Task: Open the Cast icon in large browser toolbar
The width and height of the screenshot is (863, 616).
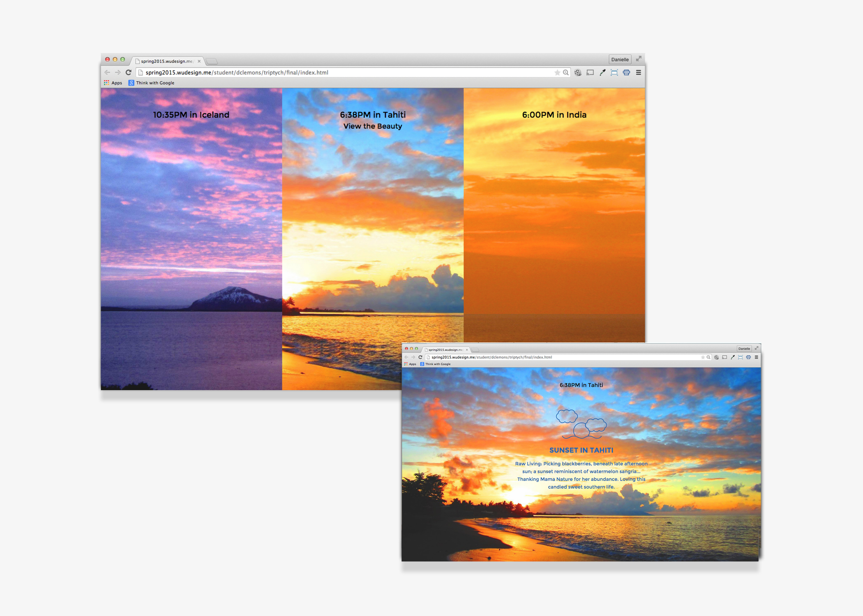Action: point(590,73)
